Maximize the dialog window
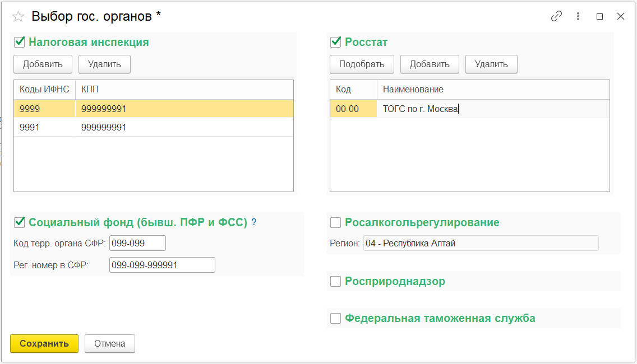The image size is (637, 364). point(599,17)
